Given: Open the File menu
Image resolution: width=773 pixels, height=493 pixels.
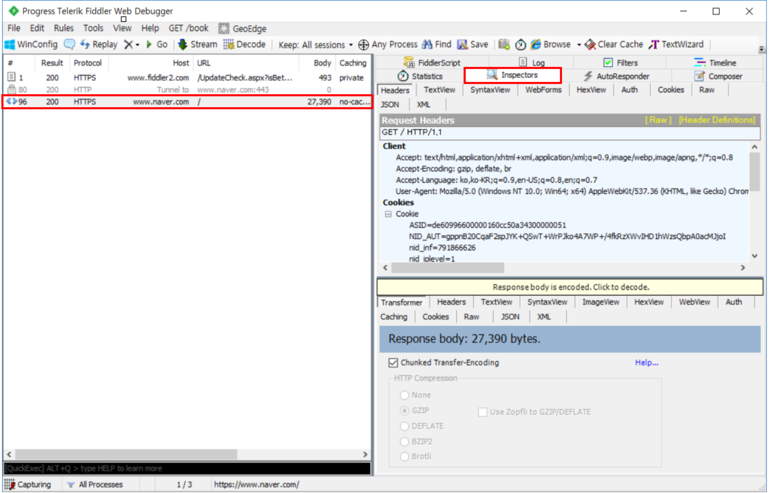Looking at the screenshot, I should click(x=14, y=28).
